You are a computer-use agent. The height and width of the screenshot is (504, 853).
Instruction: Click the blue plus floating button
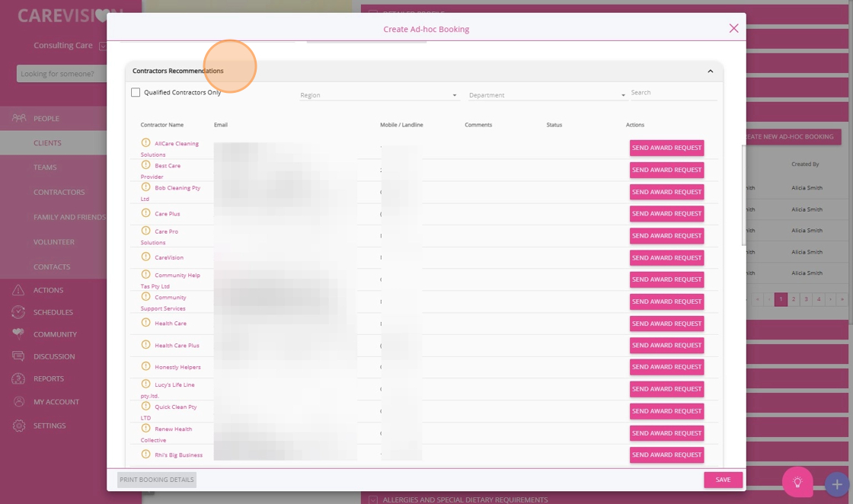click(x=836, y=484)
